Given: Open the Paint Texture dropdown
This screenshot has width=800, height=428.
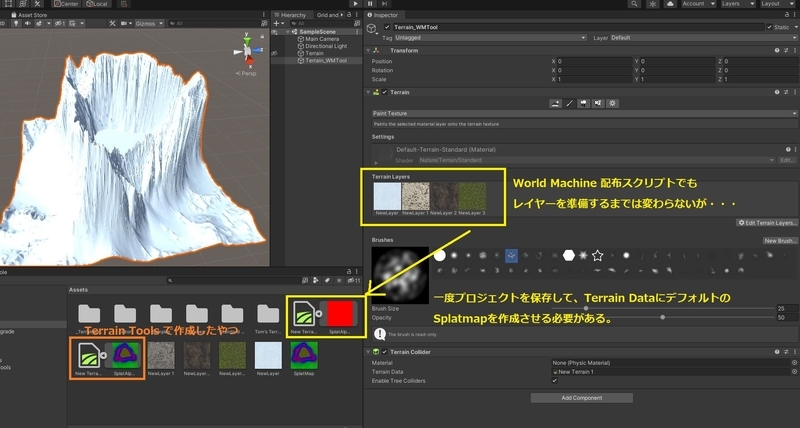Looking at the screenshot, I should click(x=584, y=113).
